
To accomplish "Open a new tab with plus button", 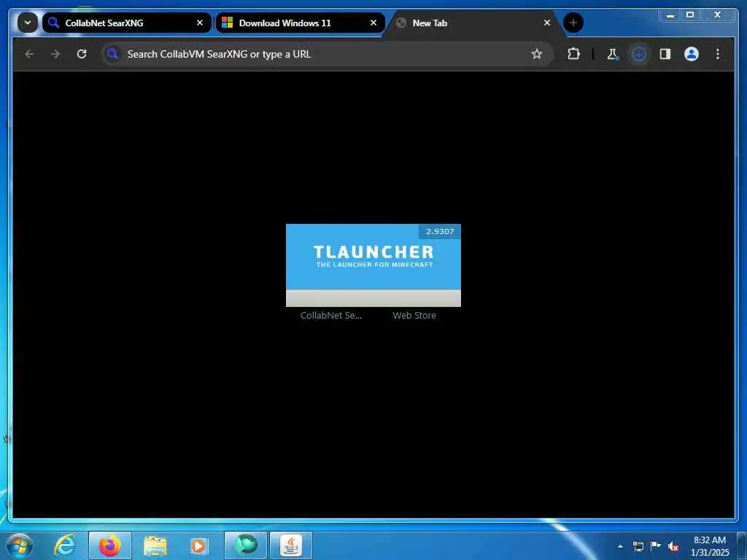I will (573, 23).
